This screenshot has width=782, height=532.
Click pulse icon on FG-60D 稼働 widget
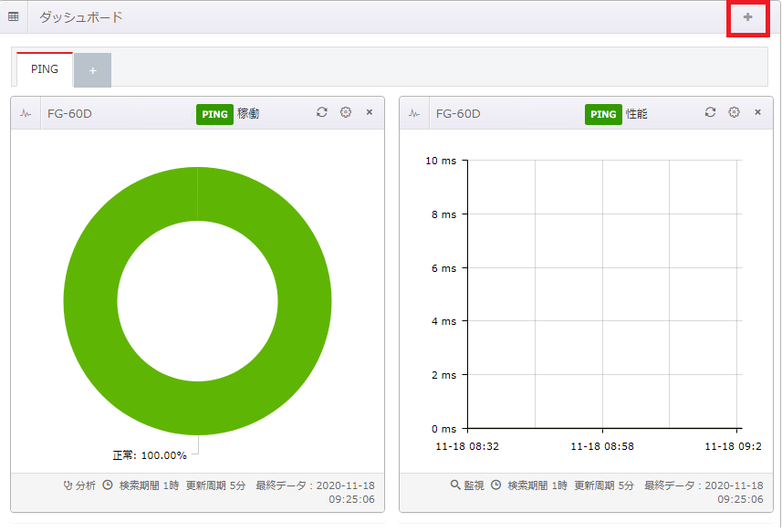coord(26,114)
